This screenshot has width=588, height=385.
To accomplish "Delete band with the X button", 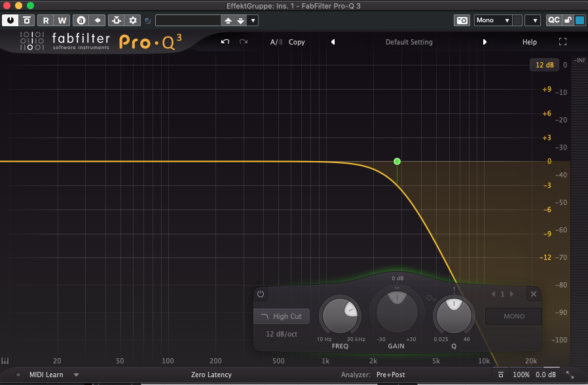I will 534,294.
